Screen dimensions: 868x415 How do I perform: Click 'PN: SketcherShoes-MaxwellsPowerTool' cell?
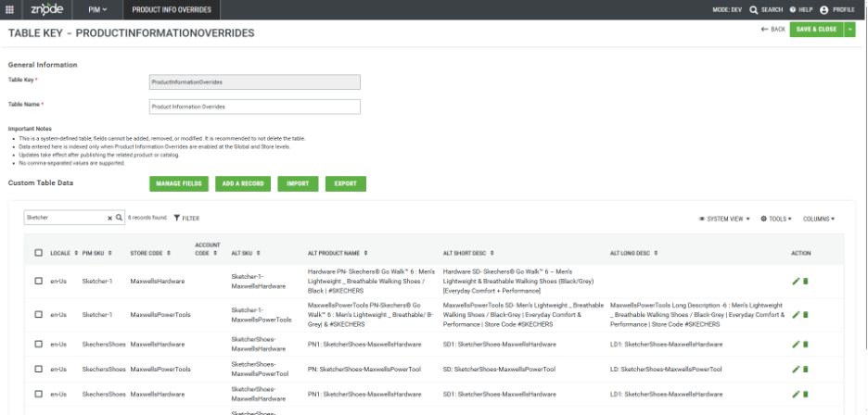tap(364, 369)
